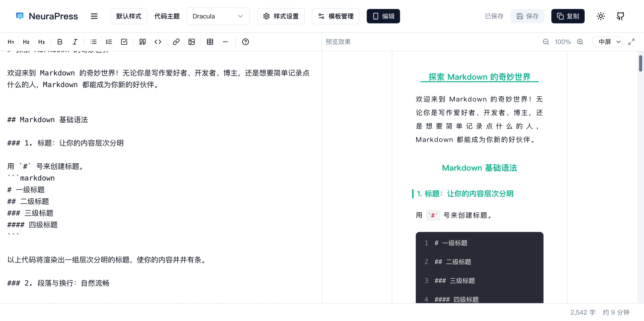Insert a table using the table icon
Screen dimensions: 644x321
click(x=210, y=42)
